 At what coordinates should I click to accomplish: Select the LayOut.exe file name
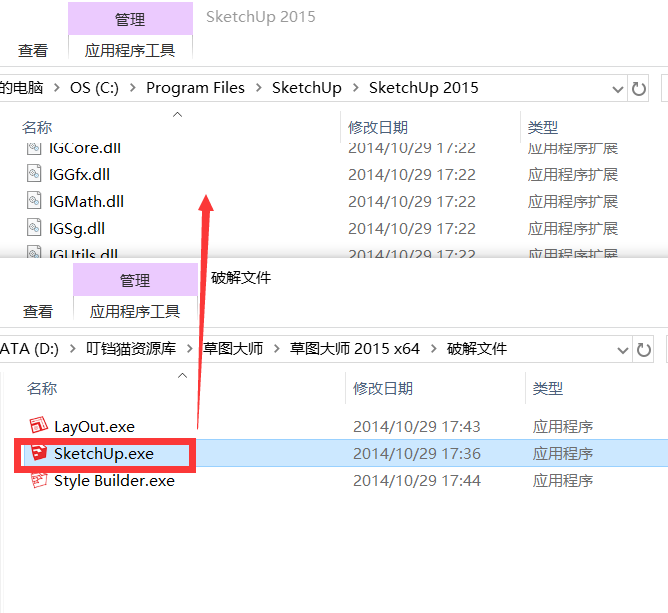(x=94, y=426)
